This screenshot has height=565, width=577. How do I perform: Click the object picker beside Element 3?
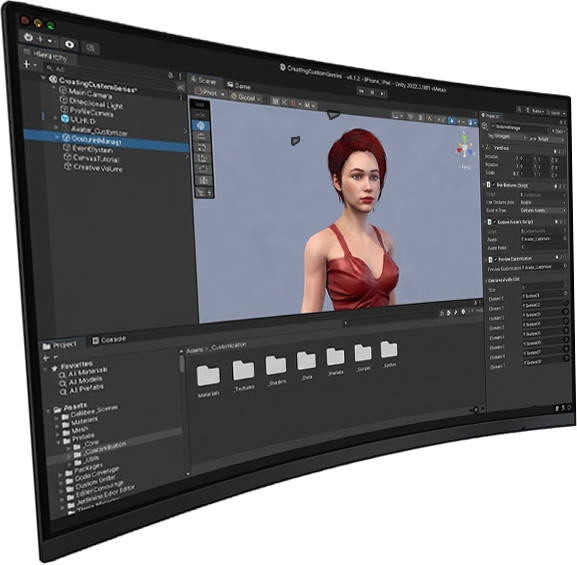coord(566,321)
